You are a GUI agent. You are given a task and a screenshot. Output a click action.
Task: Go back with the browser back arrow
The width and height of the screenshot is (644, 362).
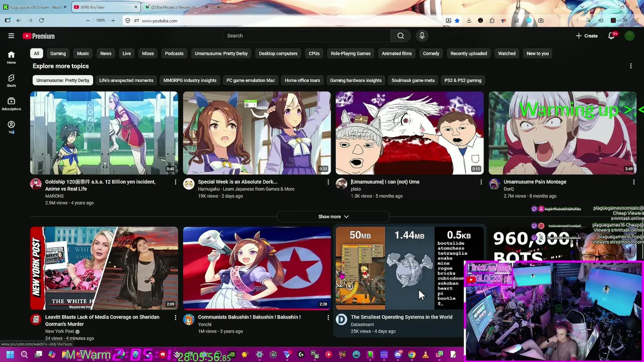tap(19, 21)
